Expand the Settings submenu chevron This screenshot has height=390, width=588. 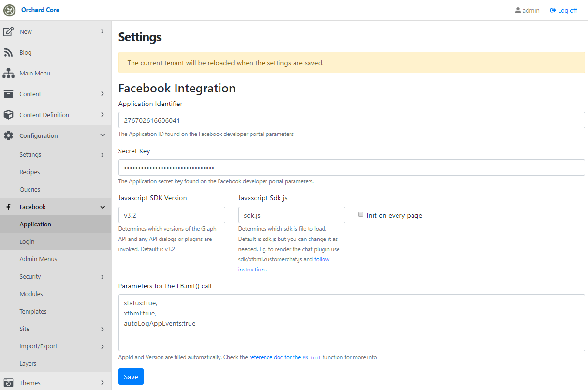(x=103, y=155)
